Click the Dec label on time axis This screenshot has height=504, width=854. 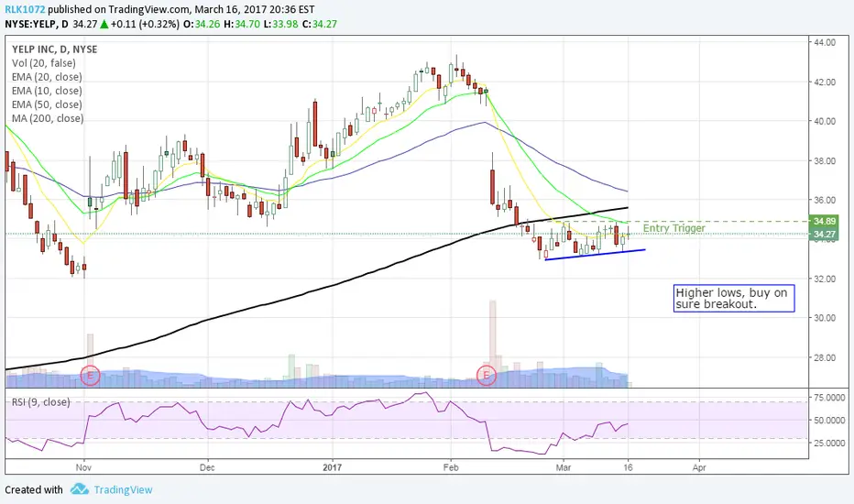tap(207, 467)
